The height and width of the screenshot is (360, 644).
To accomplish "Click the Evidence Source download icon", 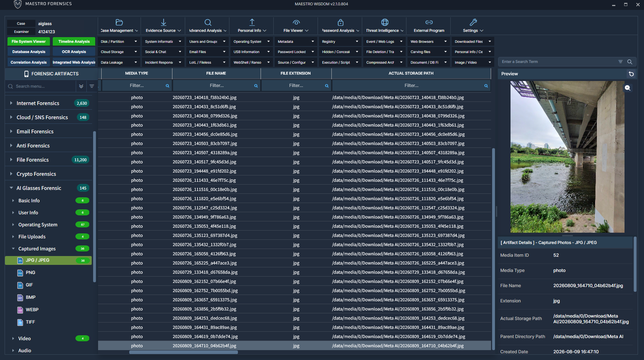I will [164, 23].
